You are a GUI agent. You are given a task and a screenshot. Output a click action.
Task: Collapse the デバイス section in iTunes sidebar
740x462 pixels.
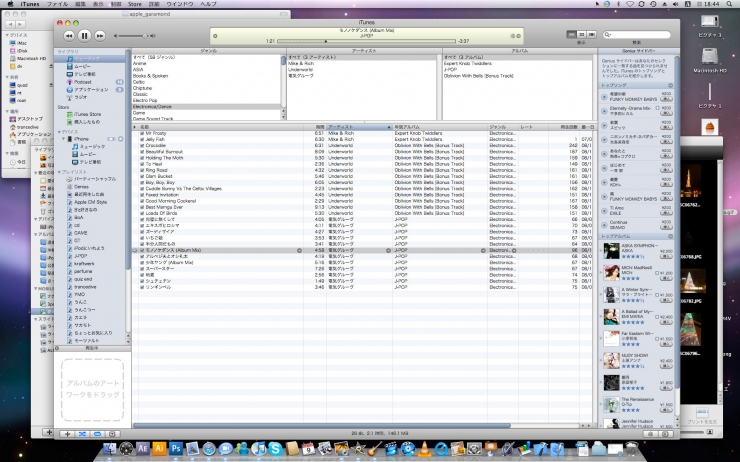[59, 132]
